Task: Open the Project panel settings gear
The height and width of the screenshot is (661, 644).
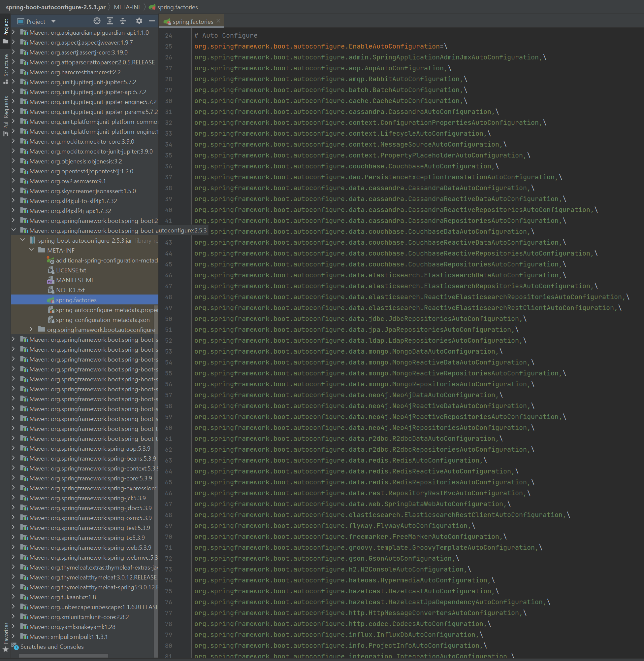Action: pos(139,21)
